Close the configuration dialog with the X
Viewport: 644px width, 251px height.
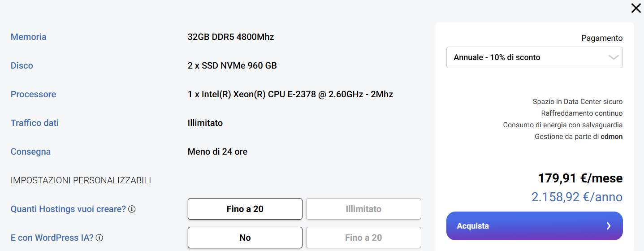point(635,8)
